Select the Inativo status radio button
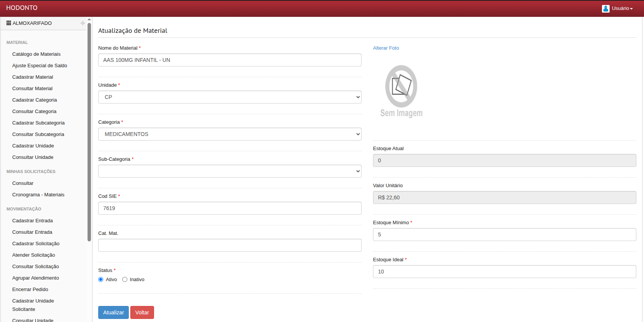644x322 pixels. (125, 280)
